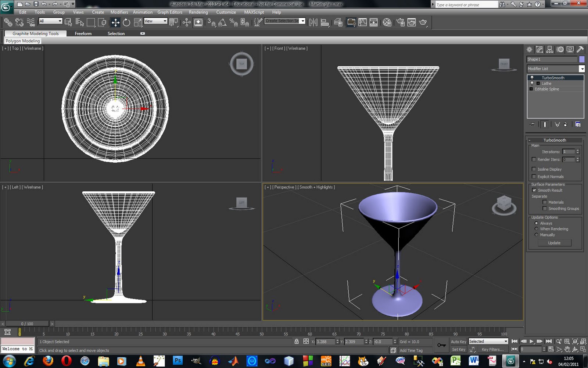This screenshot has height=368, width=588.
Task: Open the Rendering menu
Action: [x=198, y=12]
